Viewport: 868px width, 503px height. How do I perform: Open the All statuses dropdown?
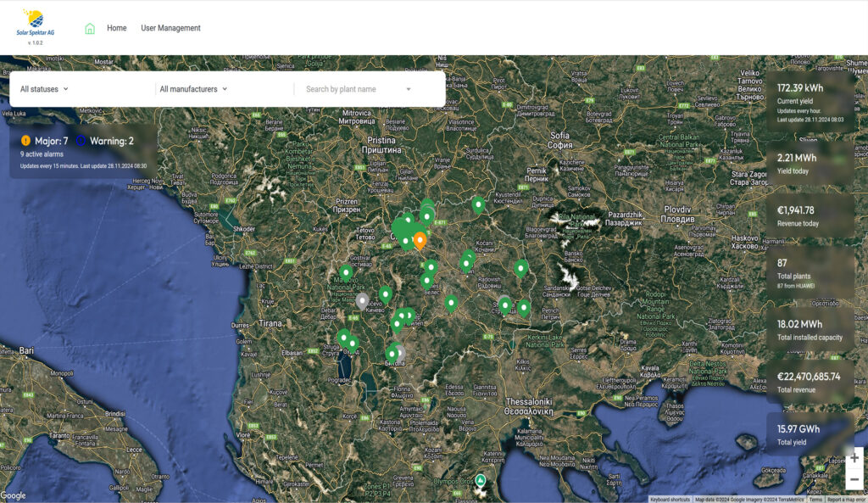(44, 89)
